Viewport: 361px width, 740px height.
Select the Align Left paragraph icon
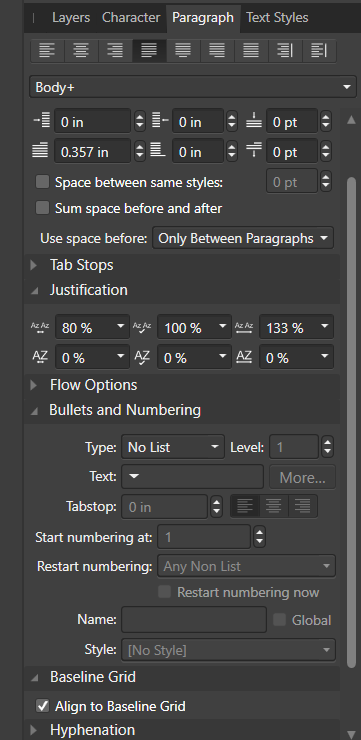tap(47, 50)
